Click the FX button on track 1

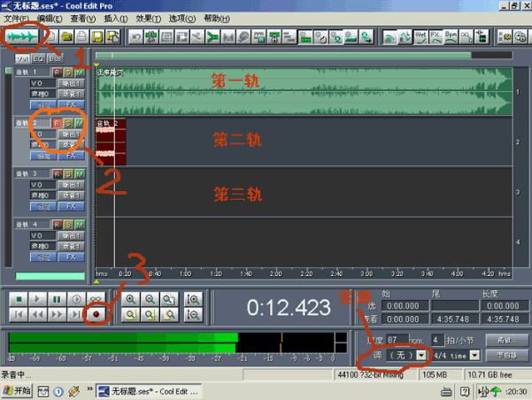[70, 104]
